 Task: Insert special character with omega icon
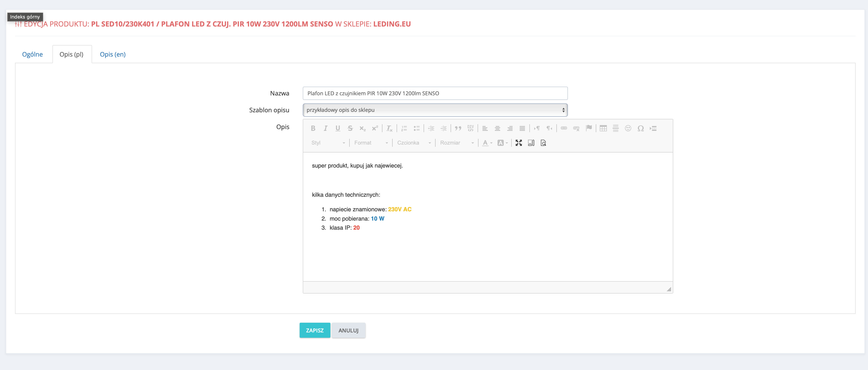pyautogui.click(x=640, y=128)
